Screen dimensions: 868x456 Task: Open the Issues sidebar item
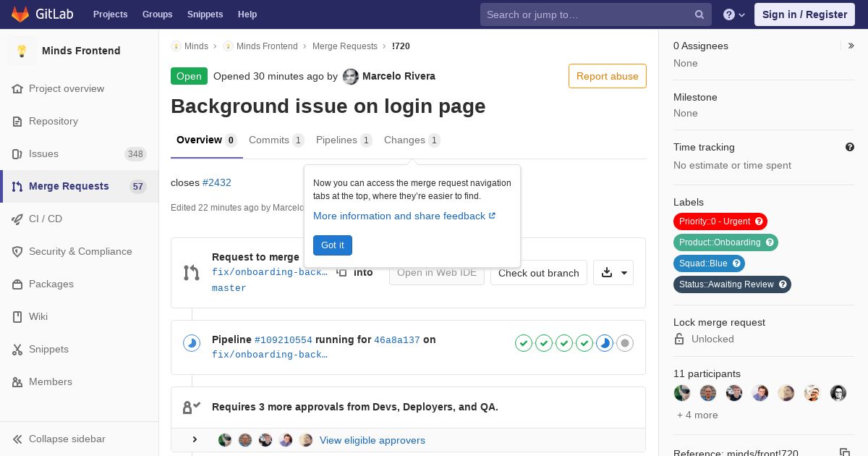pyautogui.click(x=43, y=153)
